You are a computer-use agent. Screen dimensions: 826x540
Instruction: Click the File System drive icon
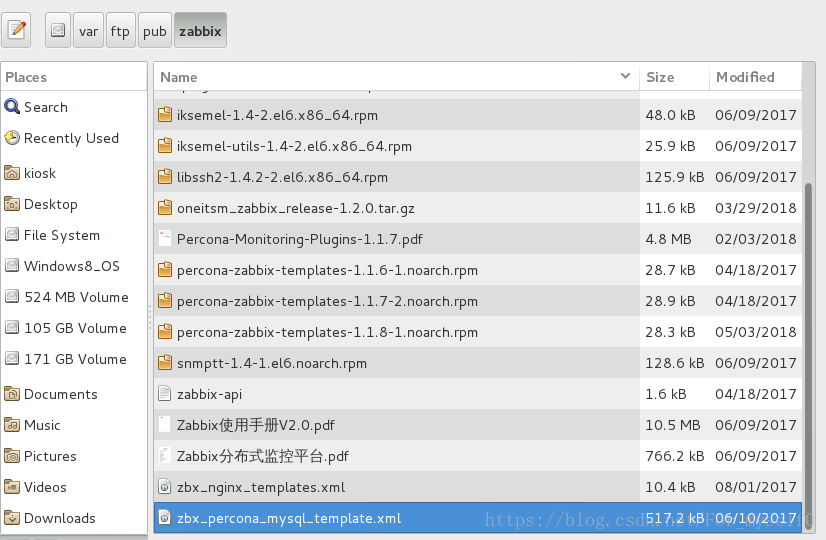click(12, 235)
